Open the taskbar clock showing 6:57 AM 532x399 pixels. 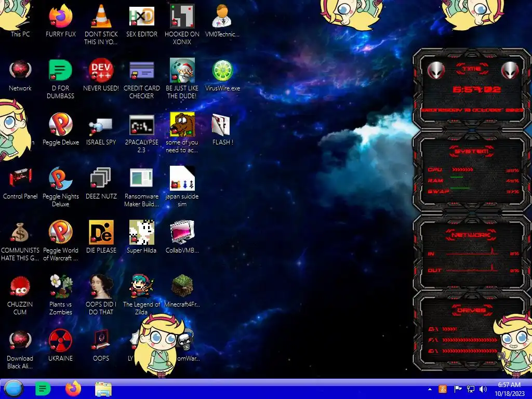click(x=509, y=389)
